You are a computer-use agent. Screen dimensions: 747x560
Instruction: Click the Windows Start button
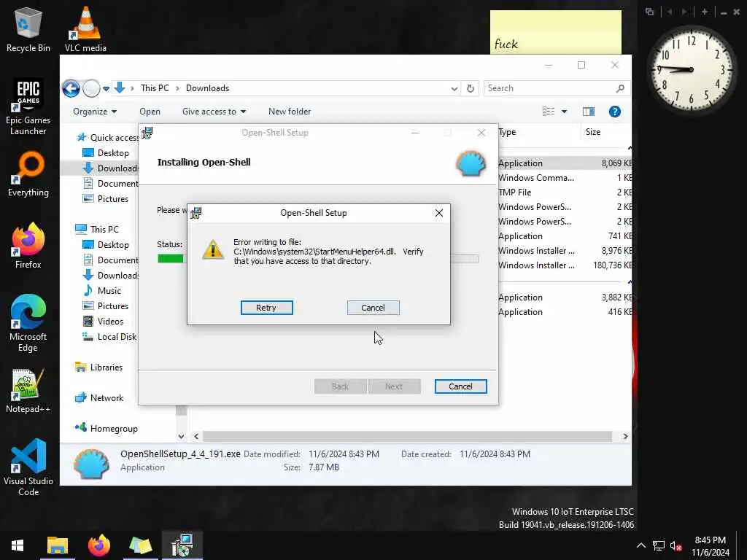[x=18, y=545]
